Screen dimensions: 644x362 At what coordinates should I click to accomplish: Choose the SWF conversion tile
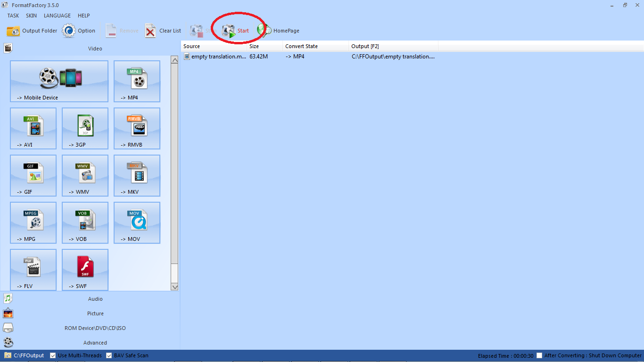85,270
